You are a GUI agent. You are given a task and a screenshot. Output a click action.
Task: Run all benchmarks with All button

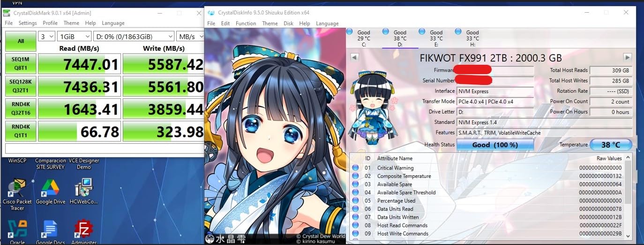[21, 41]
